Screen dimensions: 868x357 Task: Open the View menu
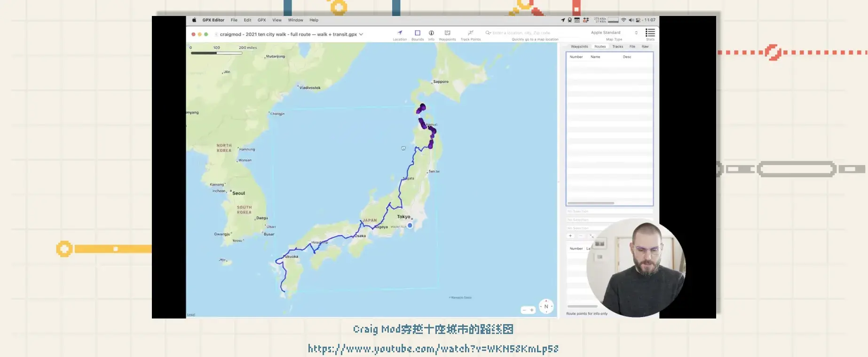point(277,20)
